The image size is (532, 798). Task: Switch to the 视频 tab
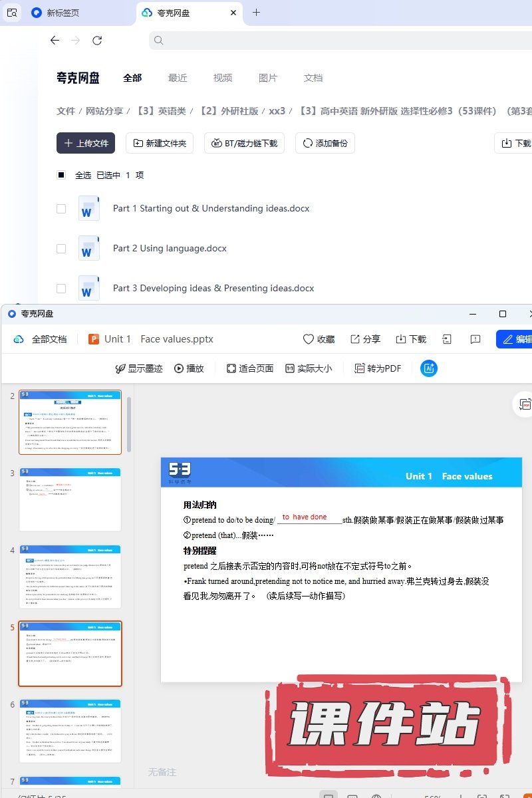tap(223, 78)
